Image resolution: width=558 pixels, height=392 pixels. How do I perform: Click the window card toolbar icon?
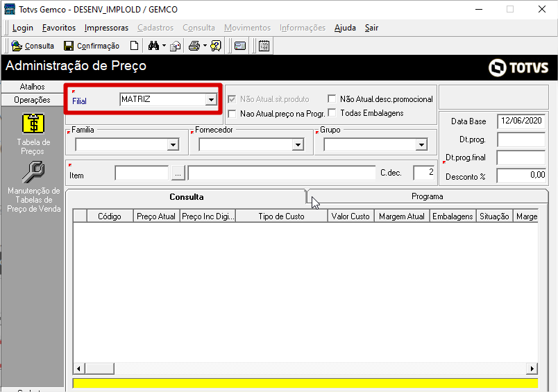240,46
